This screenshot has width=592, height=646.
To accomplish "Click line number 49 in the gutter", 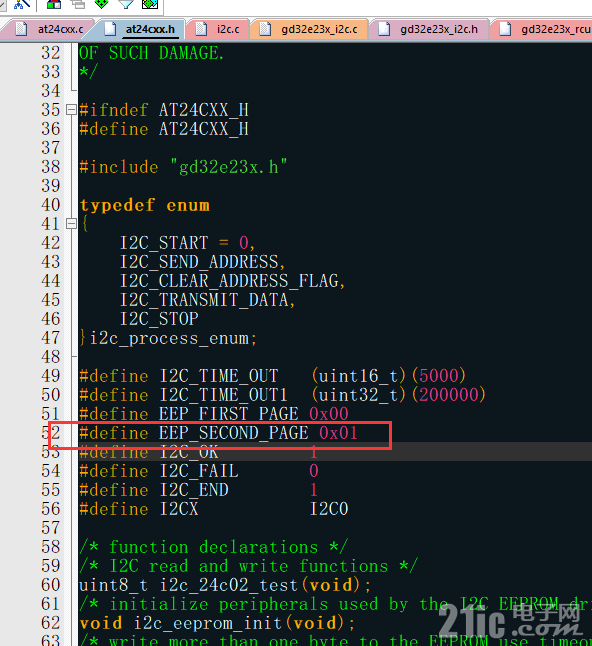I will click(x=51, y=376).
